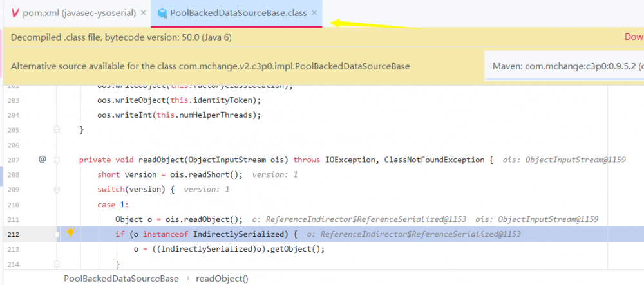Click line number 211 in the gutter
The height and width of the screenshot is (285, 644).
point(14,219)
